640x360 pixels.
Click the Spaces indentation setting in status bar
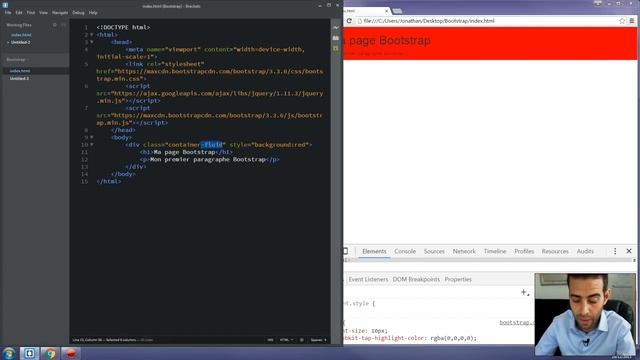[x=318, y=340]
